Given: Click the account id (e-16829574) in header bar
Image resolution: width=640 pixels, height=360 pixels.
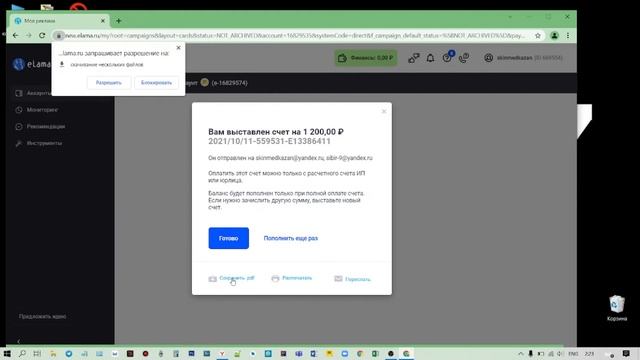Looking at the screenshot, I should 229,83.
